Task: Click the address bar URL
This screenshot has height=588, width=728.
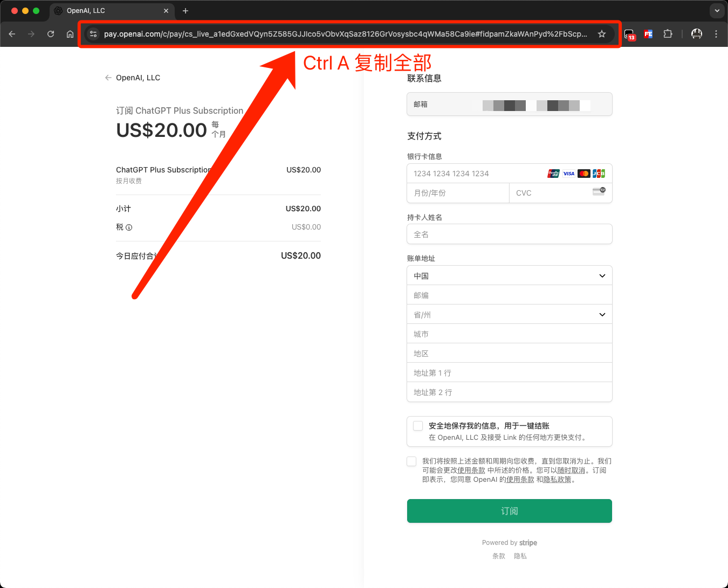Action: (345, 34)
